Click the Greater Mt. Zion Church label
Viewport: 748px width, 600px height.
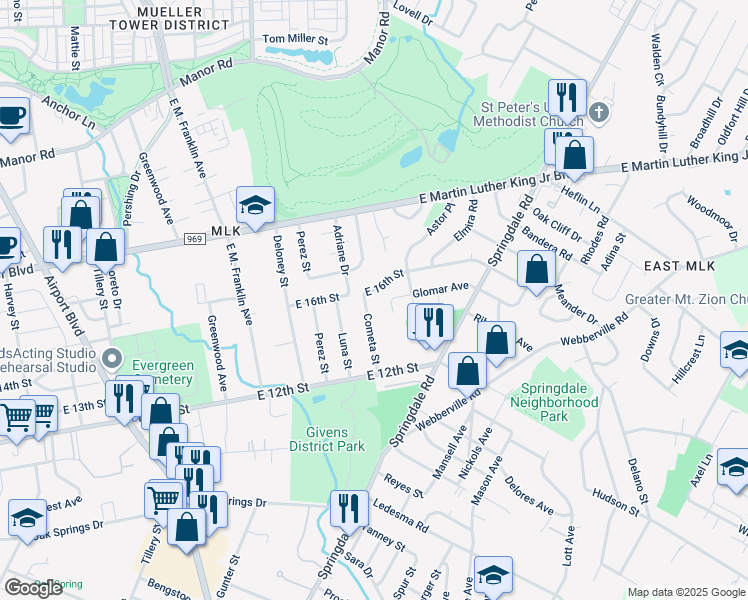tap(686, 300)
